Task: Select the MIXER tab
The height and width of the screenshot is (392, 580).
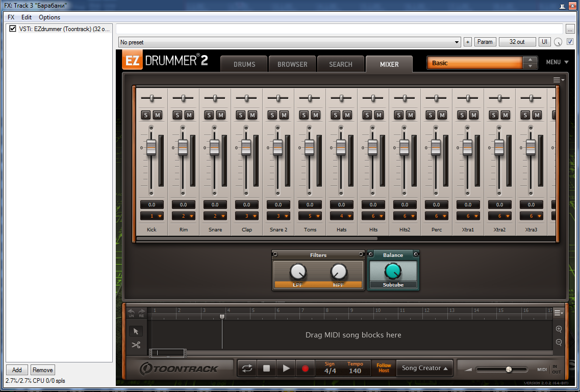Action: (389, 64)
